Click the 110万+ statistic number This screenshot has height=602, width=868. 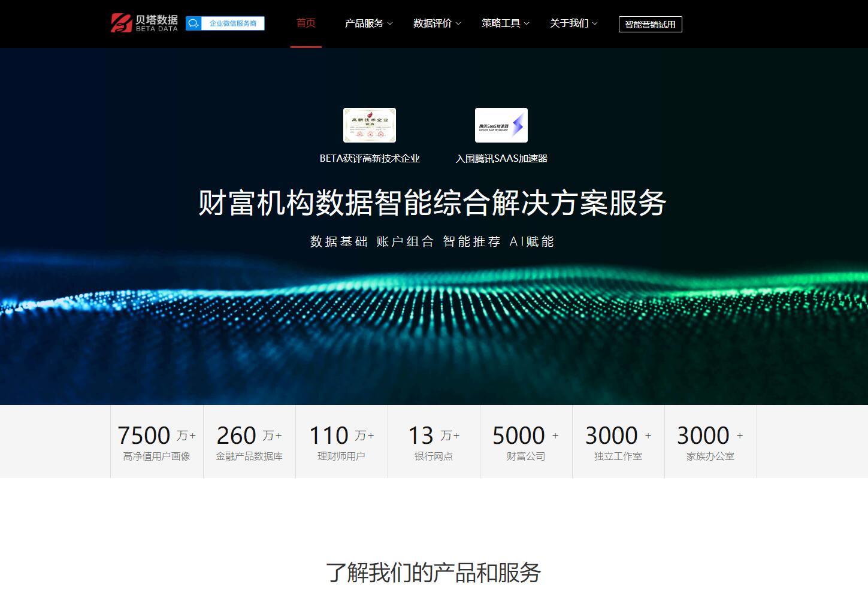341,435
